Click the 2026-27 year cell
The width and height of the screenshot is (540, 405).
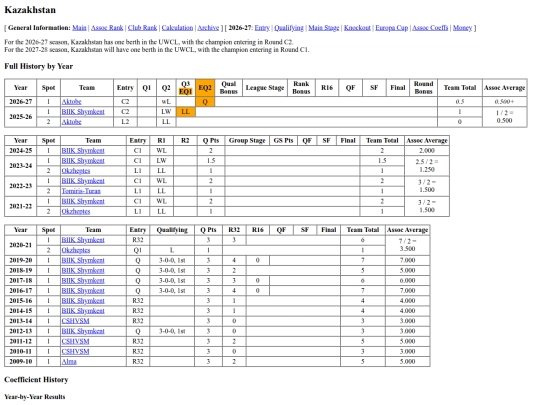coord(21,102)
